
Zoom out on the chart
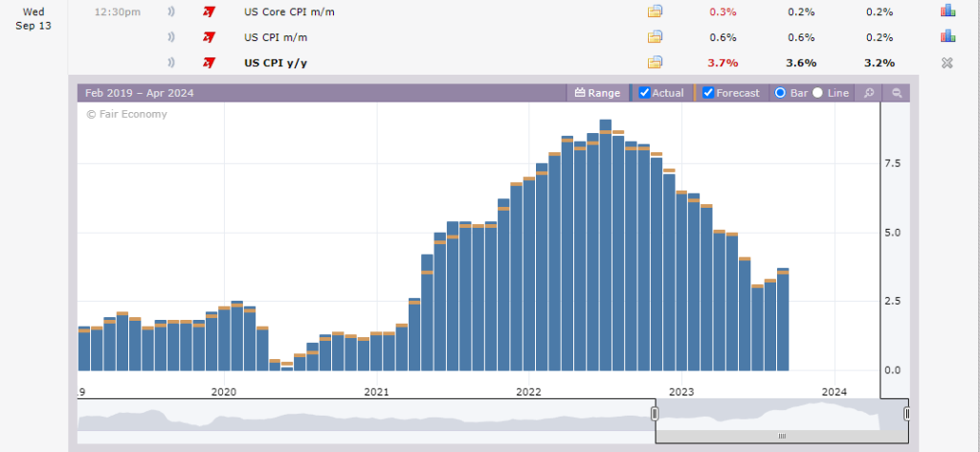coord(897,93)
